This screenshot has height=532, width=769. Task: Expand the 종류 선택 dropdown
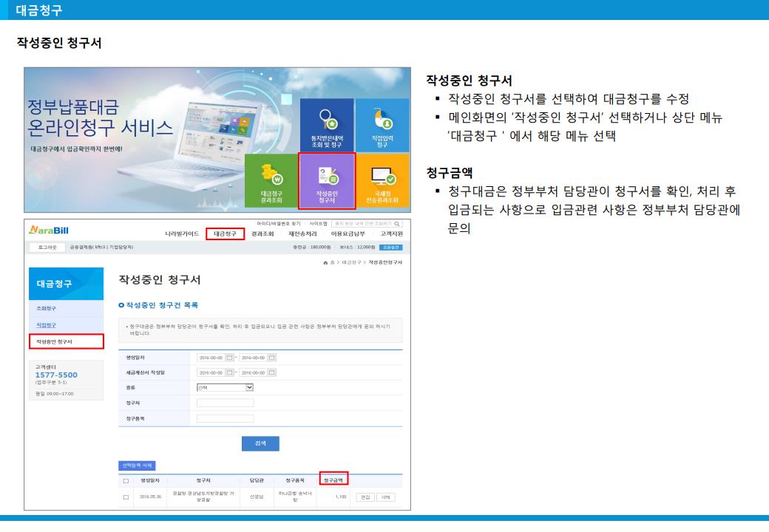coord(225,387)
